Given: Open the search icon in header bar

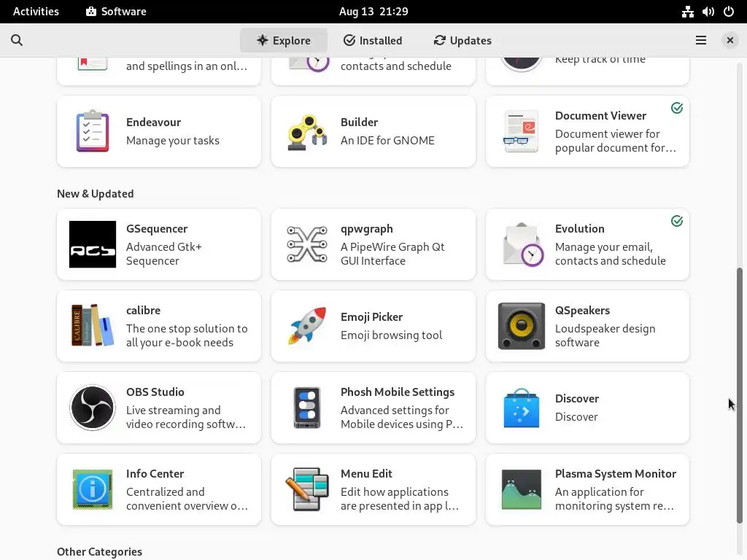Looking at the screenshot, I should point(17,41).
